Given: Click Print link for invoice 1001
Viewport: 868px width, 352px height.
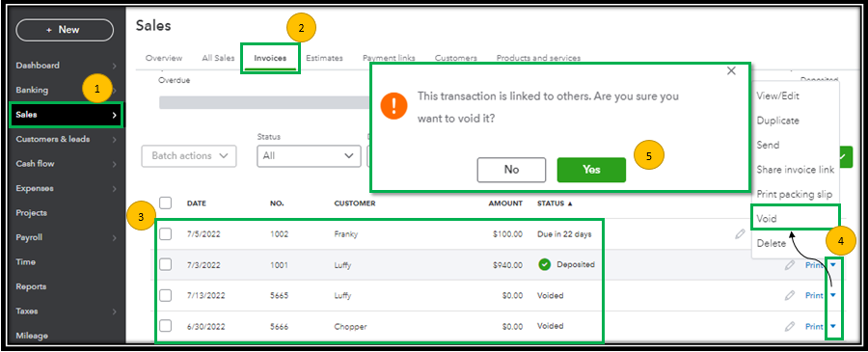Looking at the screenshot, I should [814, 265].
